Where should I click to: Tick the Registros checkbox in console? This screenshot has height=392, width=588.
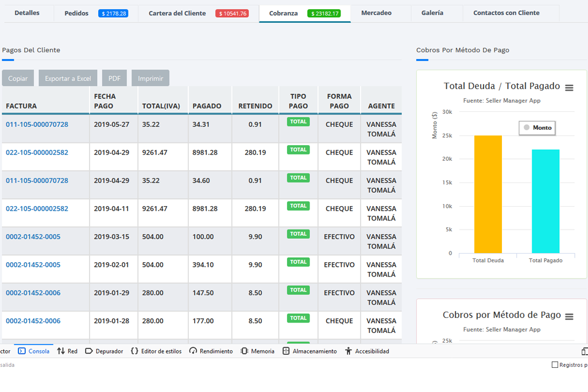point(555,364)
